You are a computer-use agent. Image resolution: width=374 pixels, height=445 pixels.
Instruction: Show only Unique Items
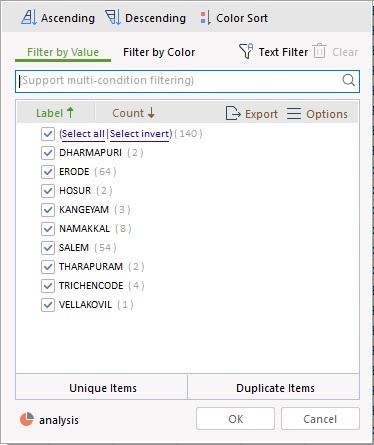(x=102, y=388)
